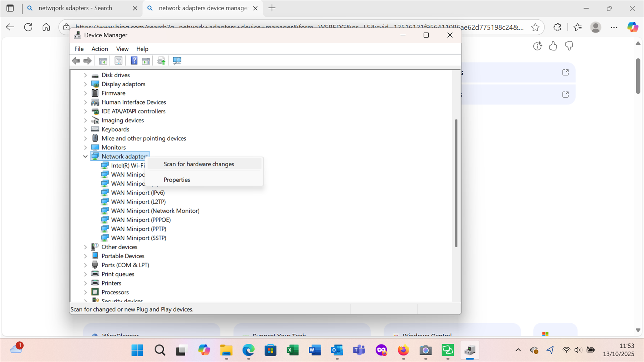Open the Action menu in Device Manager
This screenshot has height=362, width=644.
[x=99, y=49]
